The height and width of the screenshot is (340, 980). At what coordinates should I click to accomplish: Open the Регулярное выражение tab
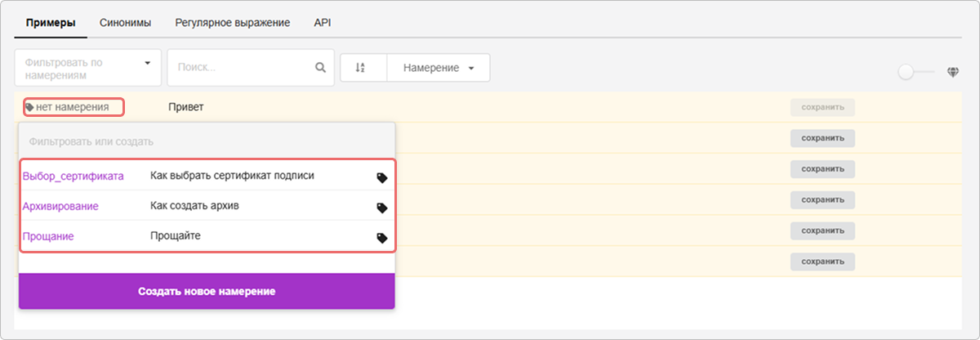point(233,23)
